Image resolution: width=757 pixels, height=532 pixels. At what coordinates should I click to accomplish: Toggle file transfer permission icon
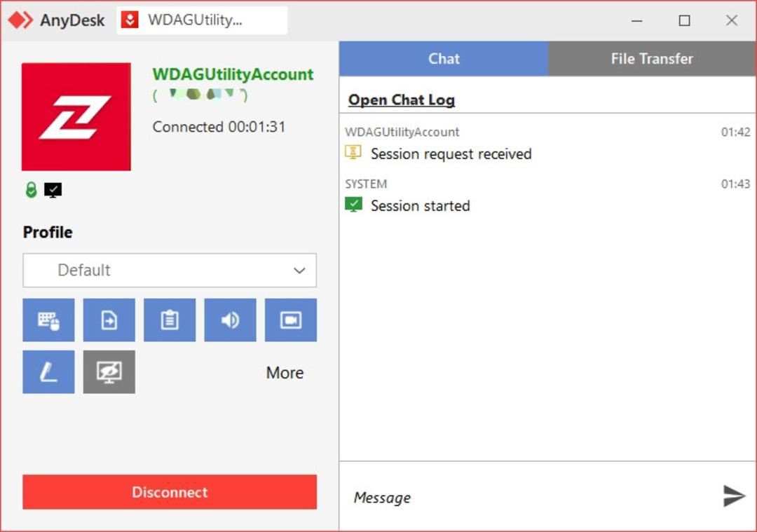(x=109, y=320)
